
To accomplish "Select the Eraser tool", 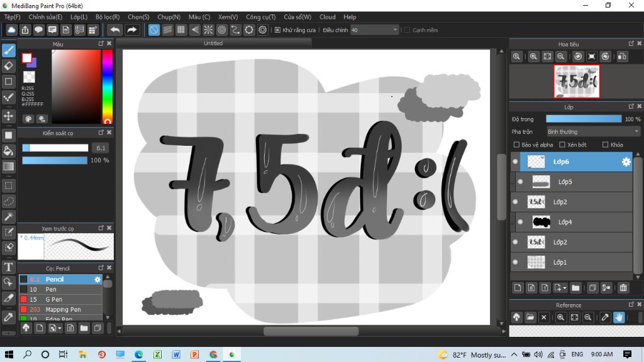I will [9, 65].
